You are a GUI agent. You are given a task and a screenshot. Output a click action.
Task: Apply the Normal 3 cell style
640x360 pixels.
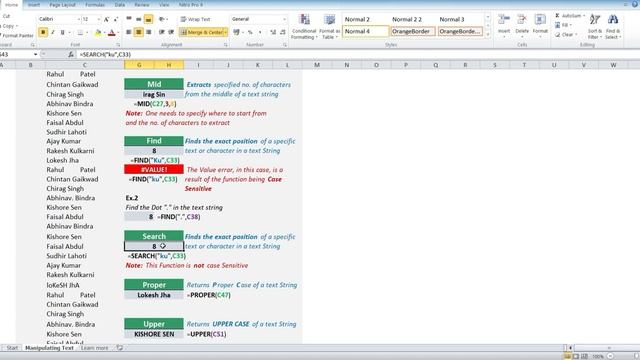(x=460, y=19)
